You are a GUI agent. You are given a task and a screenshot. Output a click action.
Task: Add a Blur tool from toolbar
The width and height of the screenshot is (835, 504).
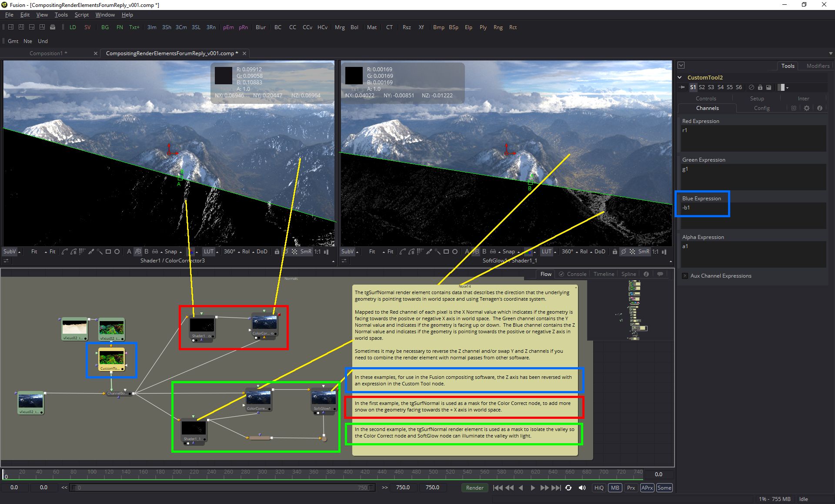coord(261,27)
